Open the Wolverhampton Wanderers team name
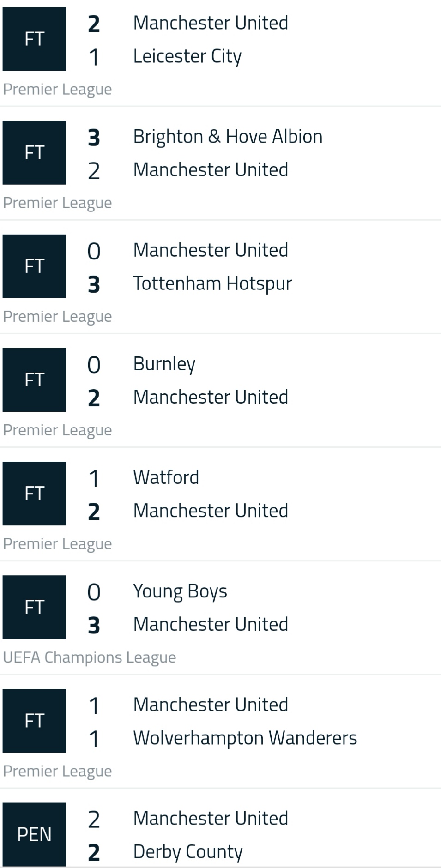The image size is (441, 868). [245, 738]
